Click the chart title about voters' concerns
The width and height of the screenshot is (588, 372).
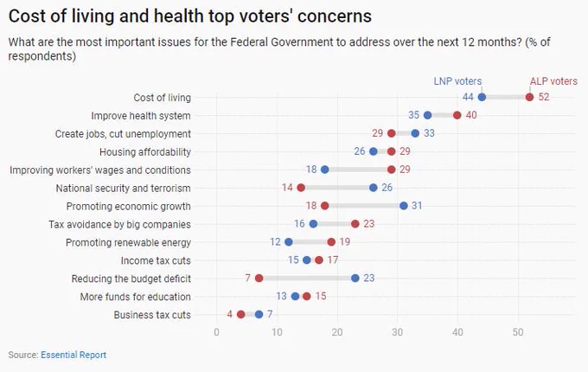click(x=190, y=16)
